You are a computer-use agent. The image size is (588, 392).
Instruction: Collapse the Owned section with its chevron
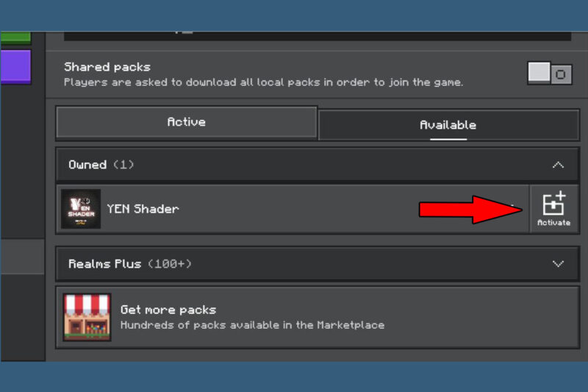(x=558, y=165)
